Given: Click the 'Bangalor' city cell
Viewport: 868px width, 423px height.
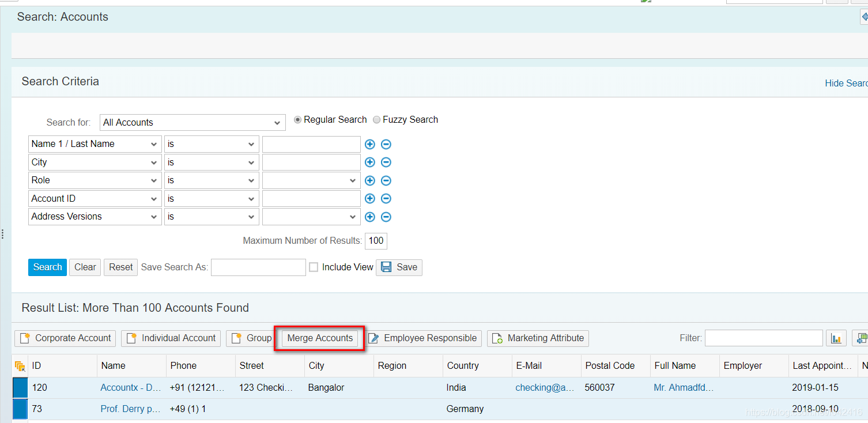Looking at the screenshot, I should pyautogui.click(x=326, y=388).
